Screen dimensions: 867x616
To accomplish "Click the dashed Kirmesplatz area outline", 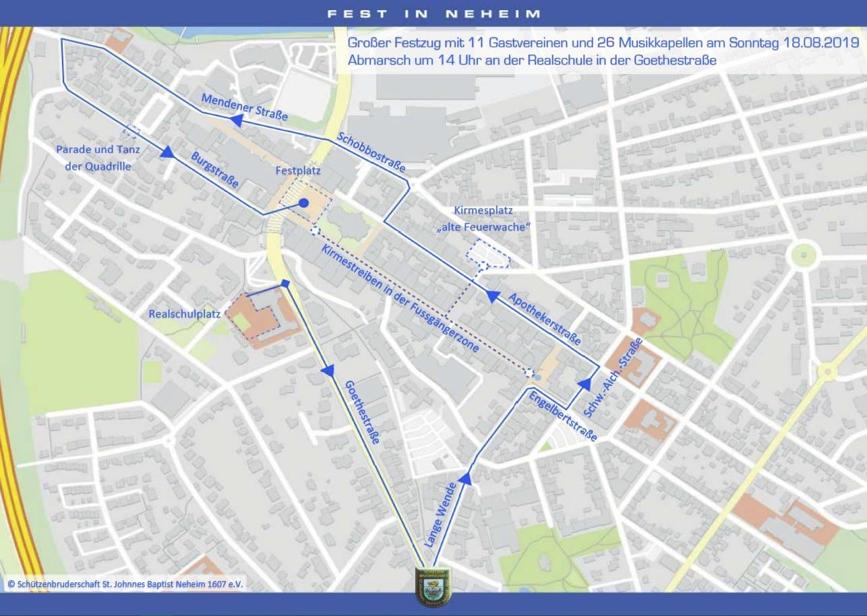I will click(x=488, y=253).
